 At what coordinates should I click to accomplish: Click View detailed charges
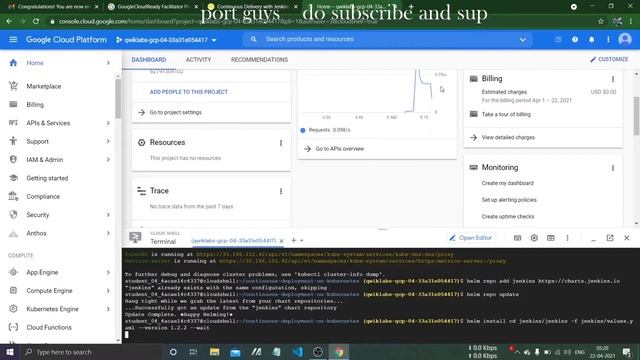coord(508,138)
